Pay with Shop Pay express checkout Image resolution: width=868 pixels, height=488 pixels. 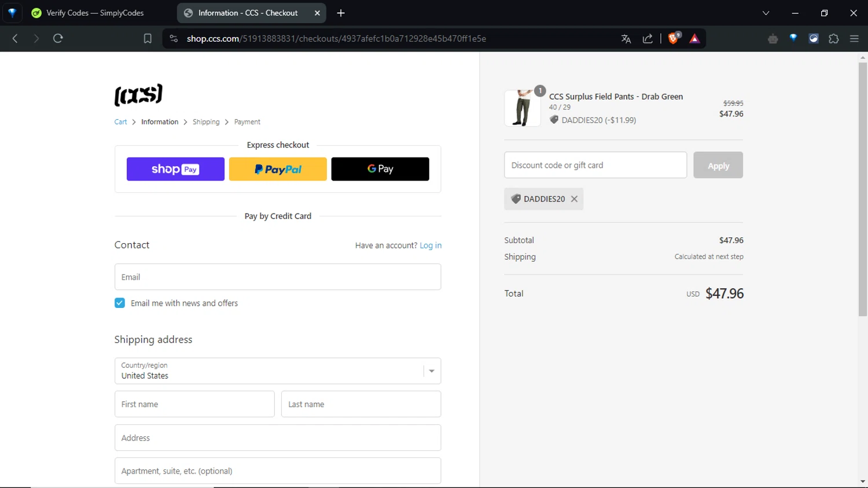point(175,169)
